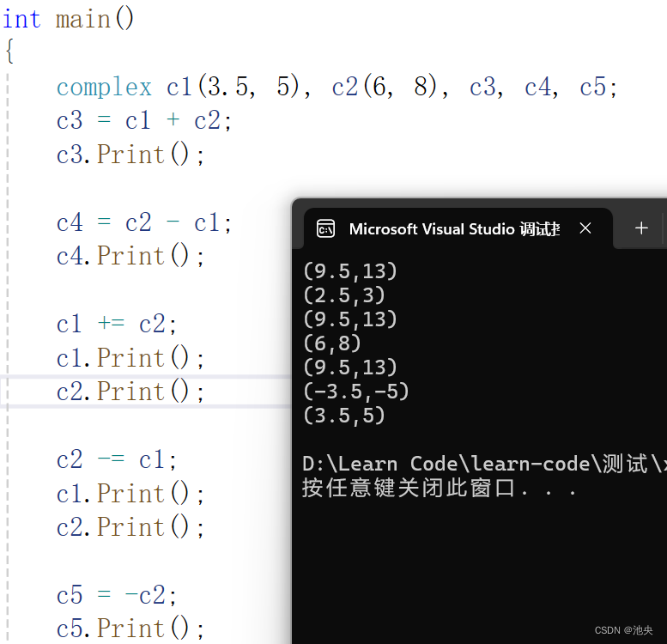Click the console icon in the terminal tab
667x644 pixels.
click(x=326, y=229)
